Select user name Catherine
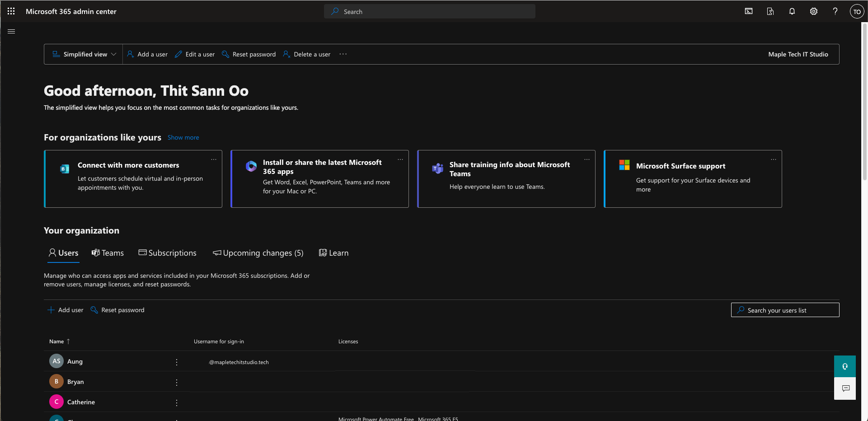The width and height of the screenshot is (868, 421). 81,402
